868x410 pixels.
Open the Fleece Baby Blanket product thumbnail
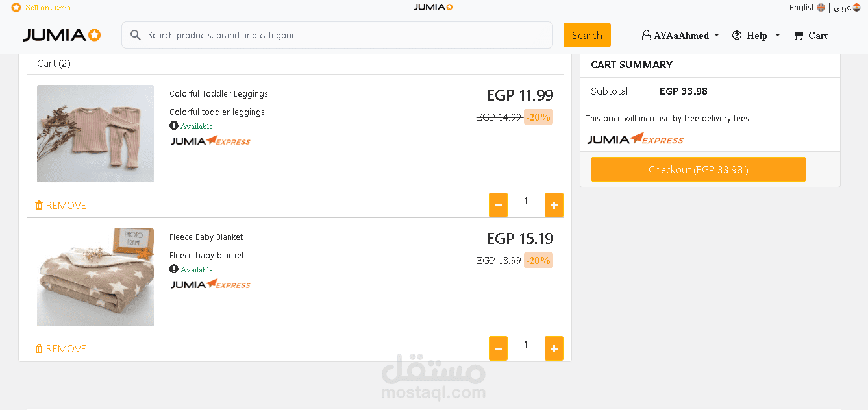pos(95,276)
